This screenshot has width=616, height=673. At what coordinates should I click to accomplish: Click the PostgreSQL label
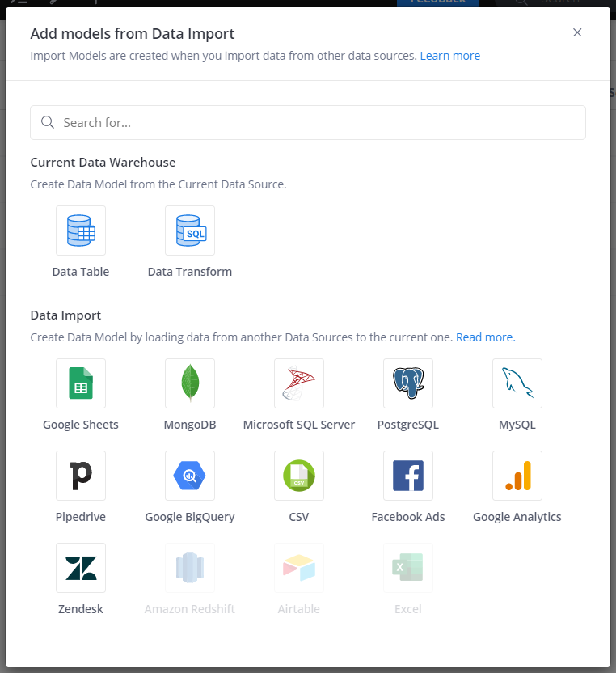408,425
